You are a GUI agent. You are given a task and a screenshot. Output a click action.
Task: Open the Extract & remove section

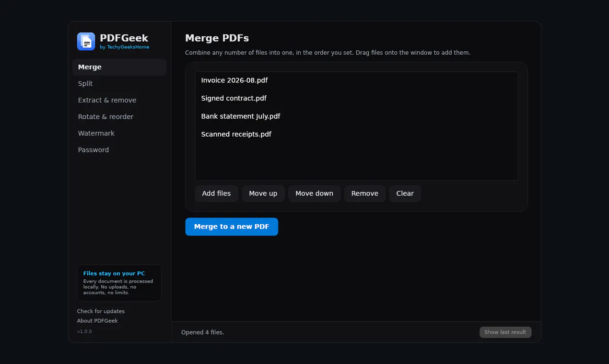click(x=119, y=100)
